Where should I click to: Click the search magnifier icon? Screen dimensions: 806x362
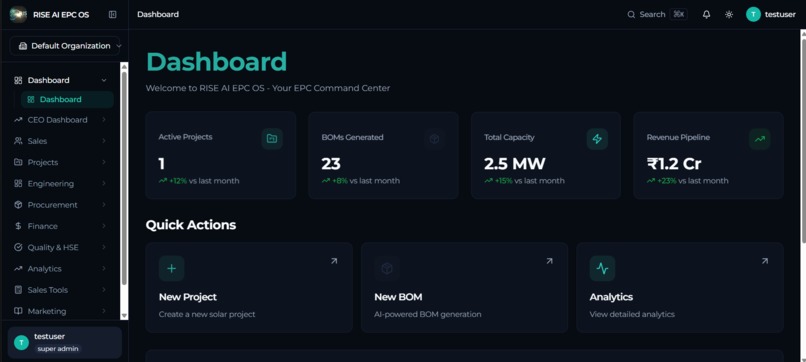631,14
